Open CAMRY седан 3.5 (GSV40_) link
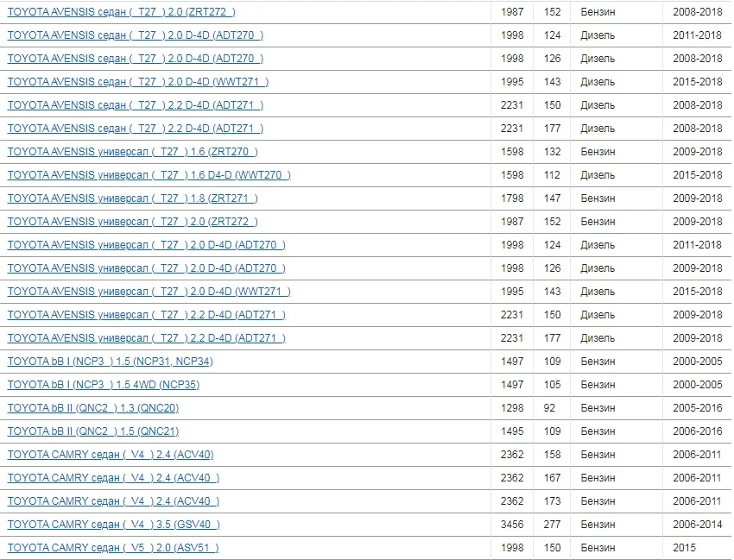Viewport: 734px width, 560px height. click(x=114, y=525)
